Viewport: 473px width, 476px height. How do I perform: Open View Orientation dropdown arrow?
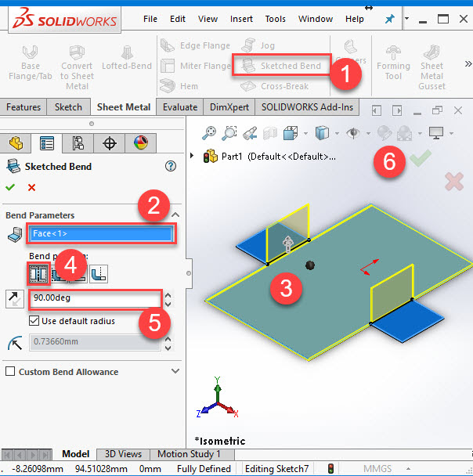click(x=305, y=133)
